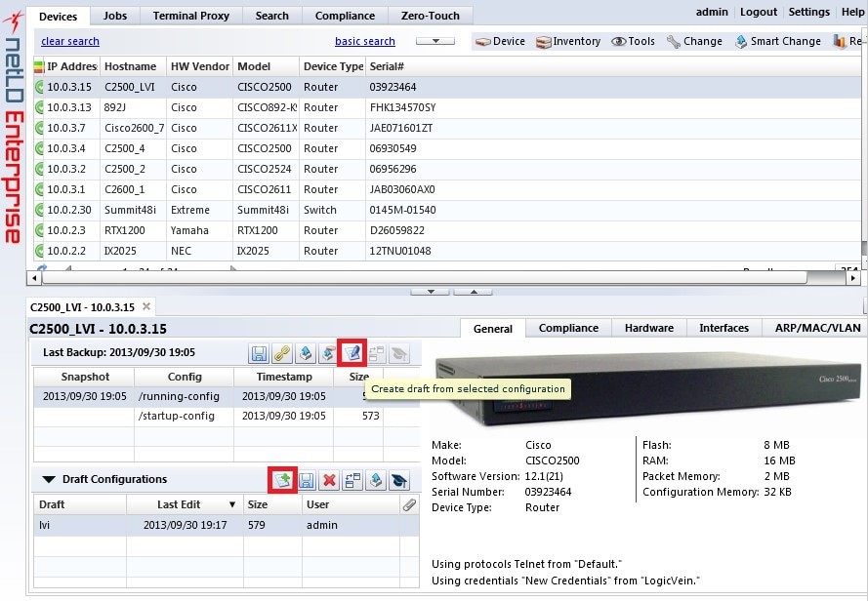Close the C2500_LVI - 10.0.3.15 tab
Viewport: 868px width, 601px height.
tap(146, 306)
